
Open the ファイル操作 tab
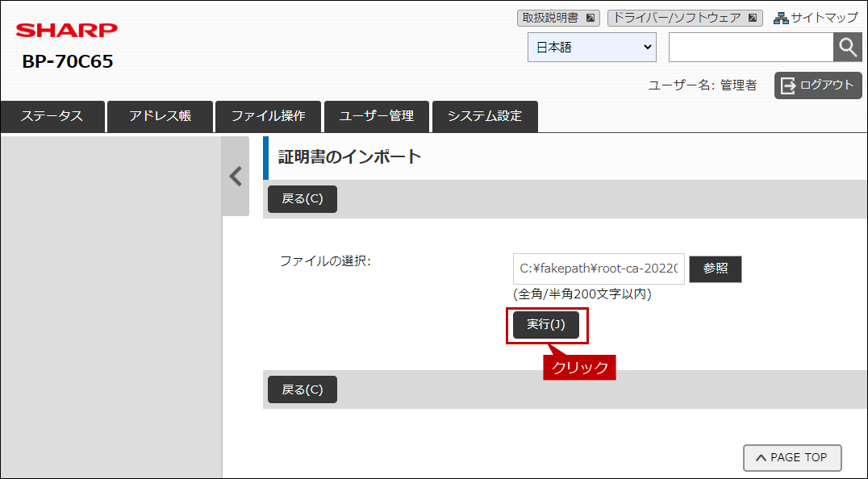click(x=268, y=116)
